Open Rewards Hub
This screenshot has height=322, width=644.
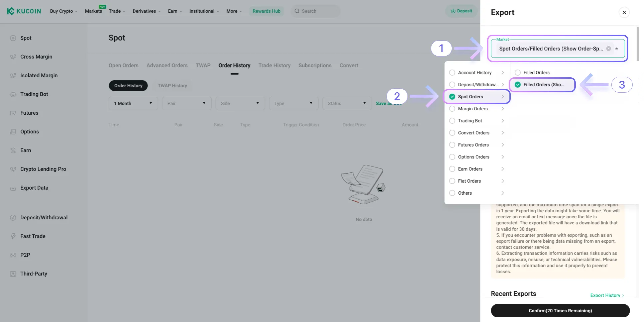click(266, 11)
